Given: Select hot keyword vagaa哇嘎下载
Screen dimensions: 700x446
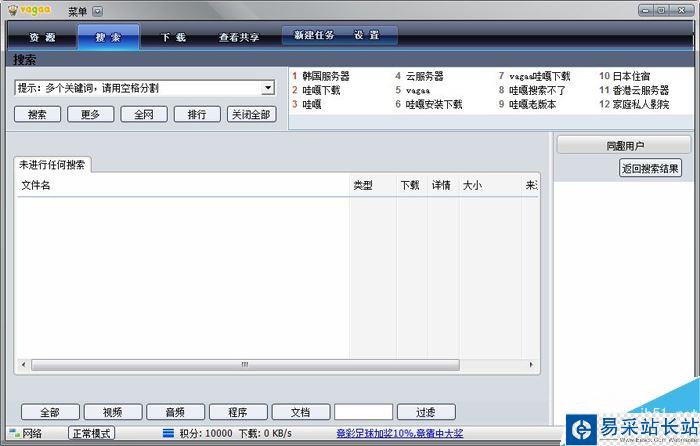Looking at the screenshot, I should click(540, 76).
